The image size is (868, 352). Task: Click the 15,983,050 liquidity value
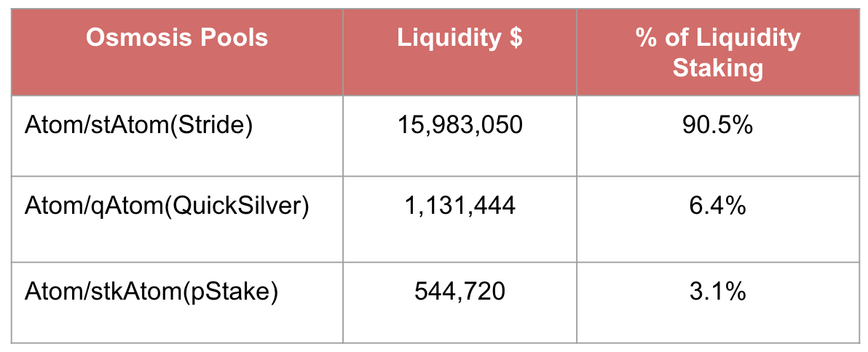click(459, 126)
